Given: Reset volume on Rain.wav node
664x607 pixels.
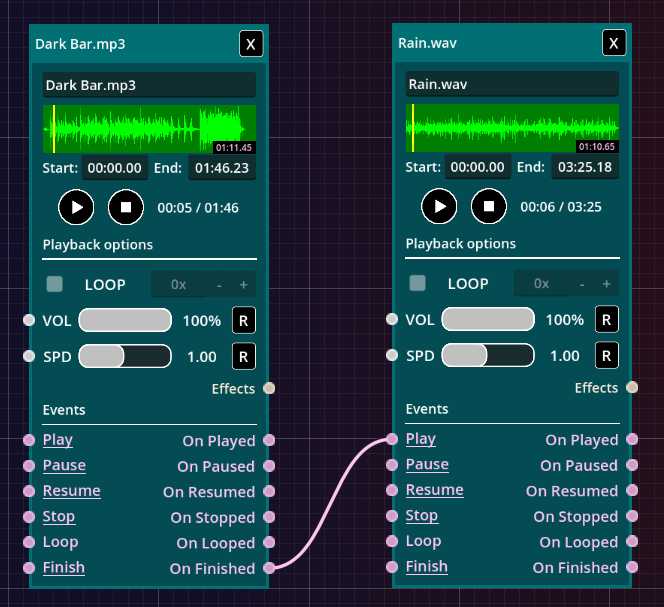Looking at the screenshot, I should tap(607, 319).
